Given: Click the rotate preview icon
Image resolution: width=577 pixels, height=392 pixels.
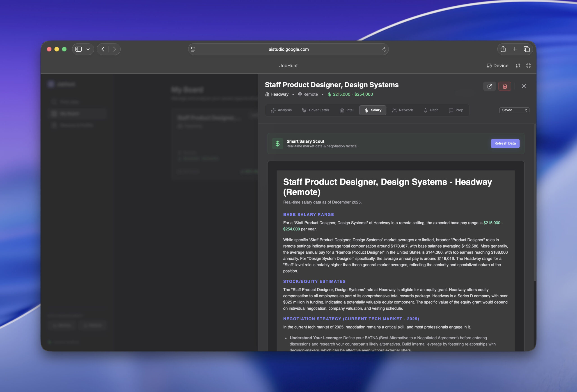Looking at the screenshot, I should [x=518, y=66].
